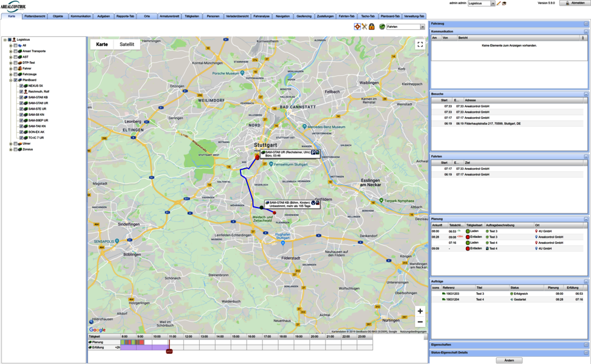Click the graduation cap icon in header
Viewport: 591px width, 364px height.
coord(504,4)
